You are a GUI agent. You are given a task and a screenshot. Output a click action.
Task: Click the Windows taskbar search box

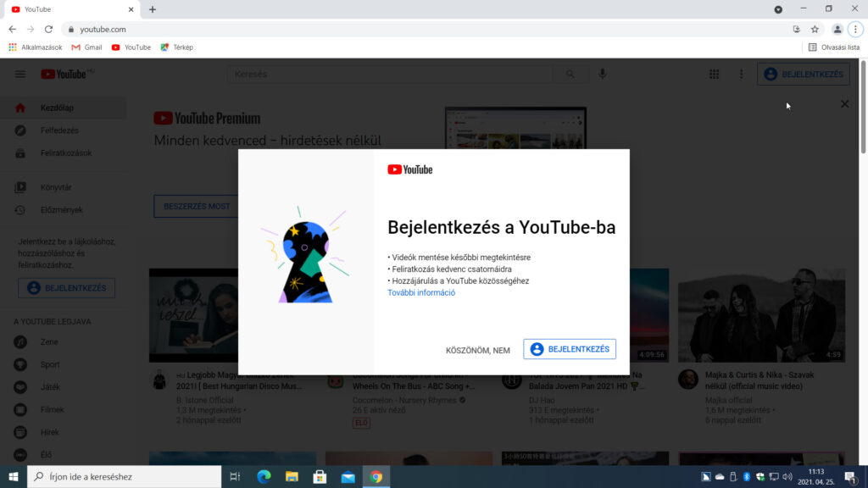[x=125, y=476]
